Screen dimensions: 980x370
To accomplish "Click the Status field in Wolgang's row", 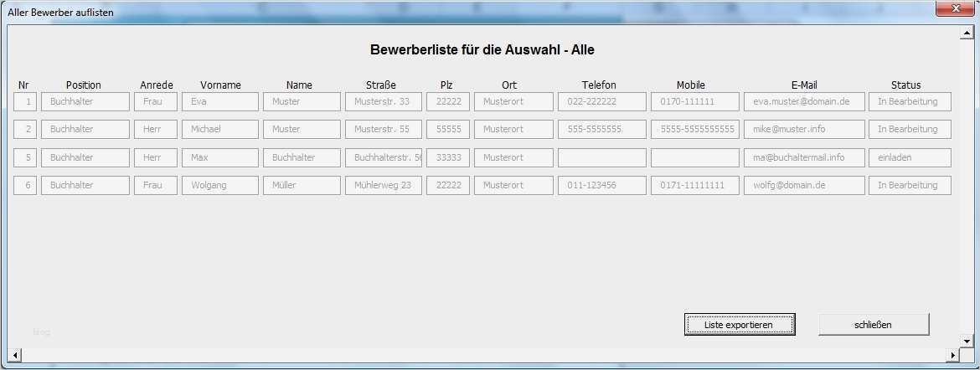I will click(910, 185).
